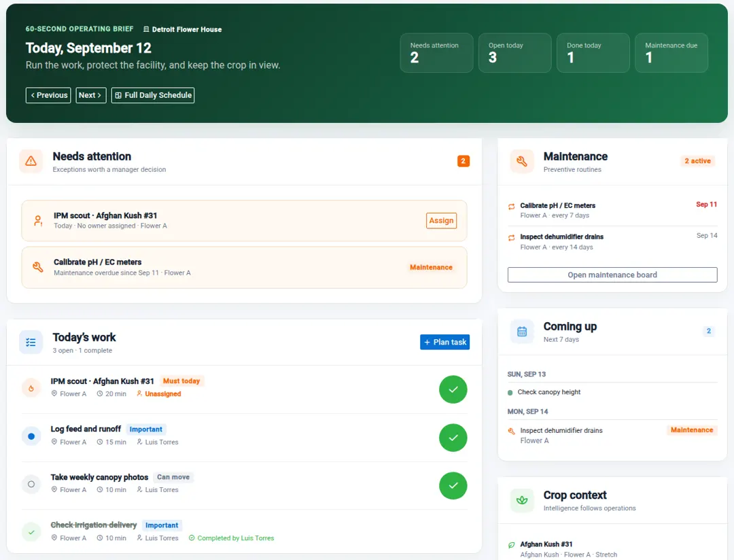Open maintenance board
Screen dimensions: 734x560
(612, 275)
